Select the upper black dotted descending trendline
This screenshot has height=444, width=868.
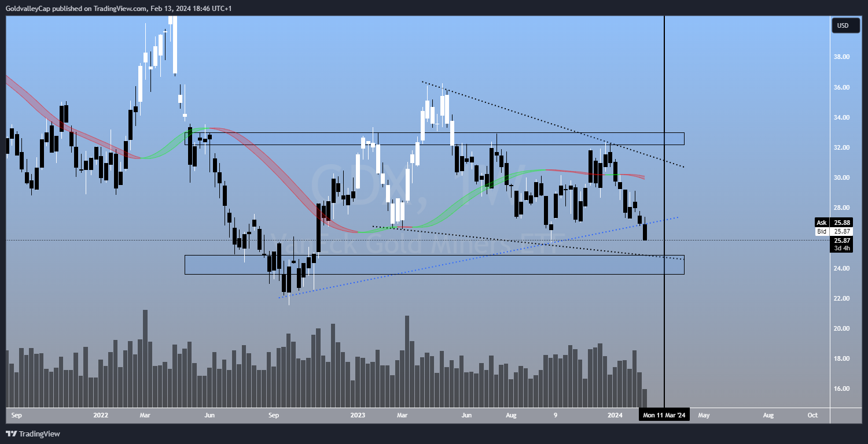pos(553,124)
